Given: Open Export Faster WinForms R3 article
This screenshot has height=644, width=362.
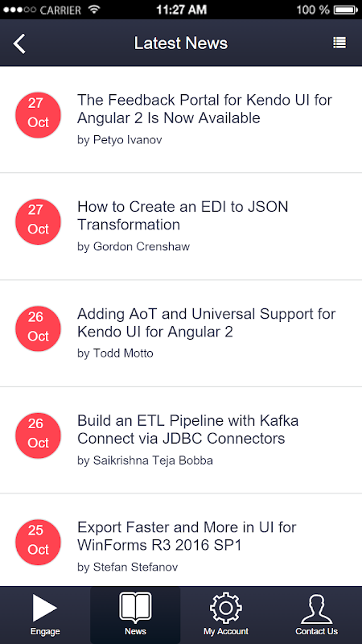Looking at the screenshot, I should tap(187, 536).
